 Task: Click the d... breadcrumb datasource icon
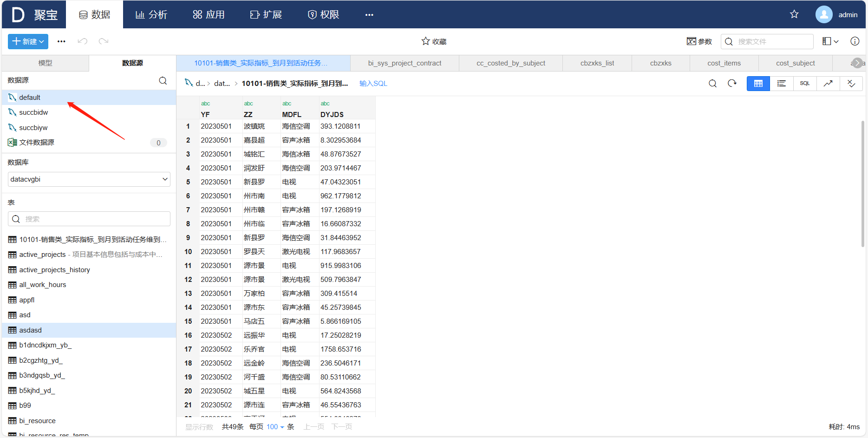tap(189, 83)
